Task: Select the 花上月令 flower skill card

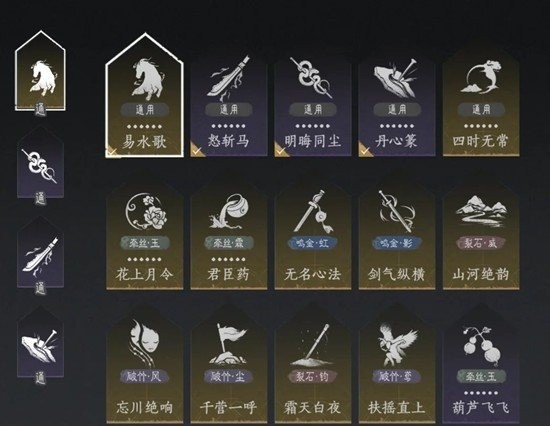Action: [x=144, y=235]
